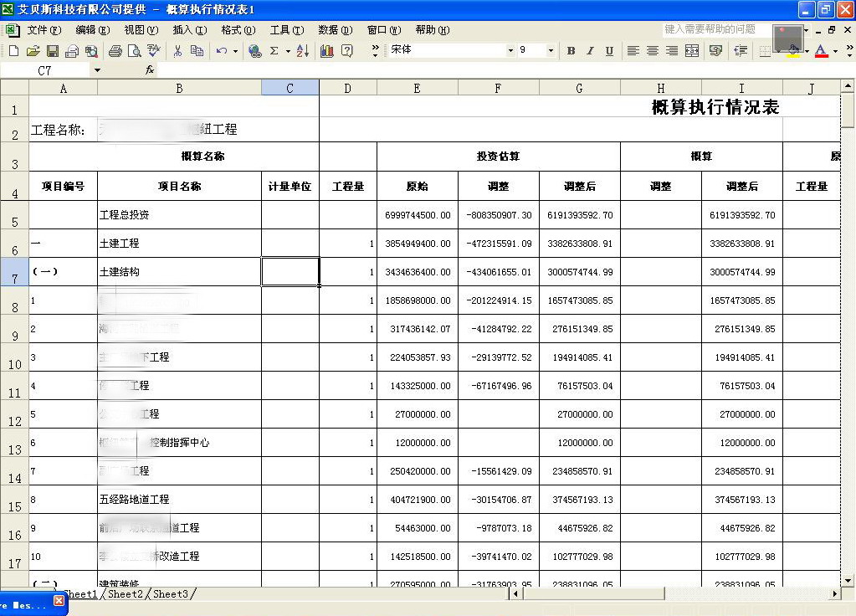Screen dimensions: 856x616
Task: Align text right in the cell
Action: 671,51
